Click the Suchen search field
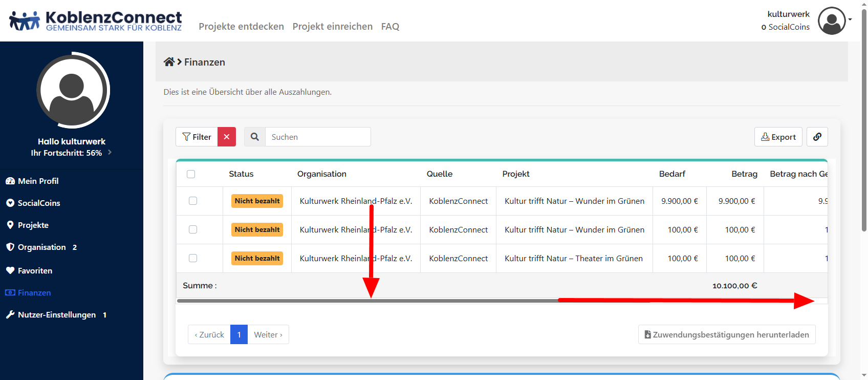868x380 pixels. click(317, 137)
